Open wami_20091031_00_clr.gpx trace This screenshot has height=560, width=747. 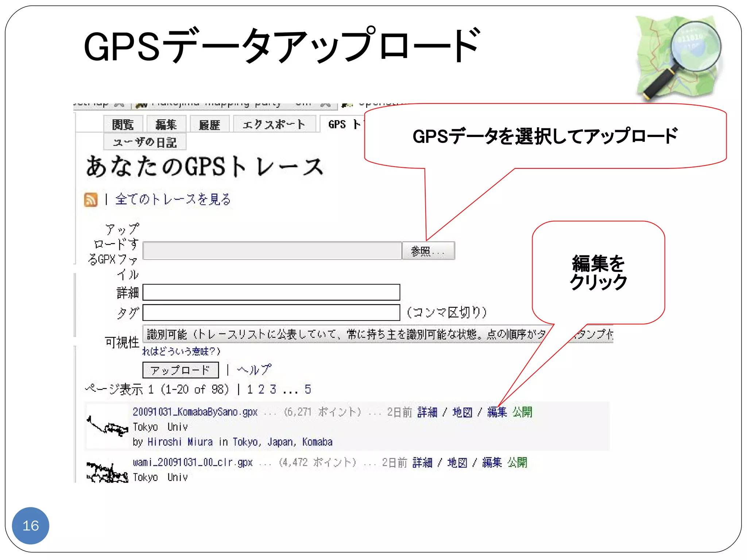coord(193,462)
